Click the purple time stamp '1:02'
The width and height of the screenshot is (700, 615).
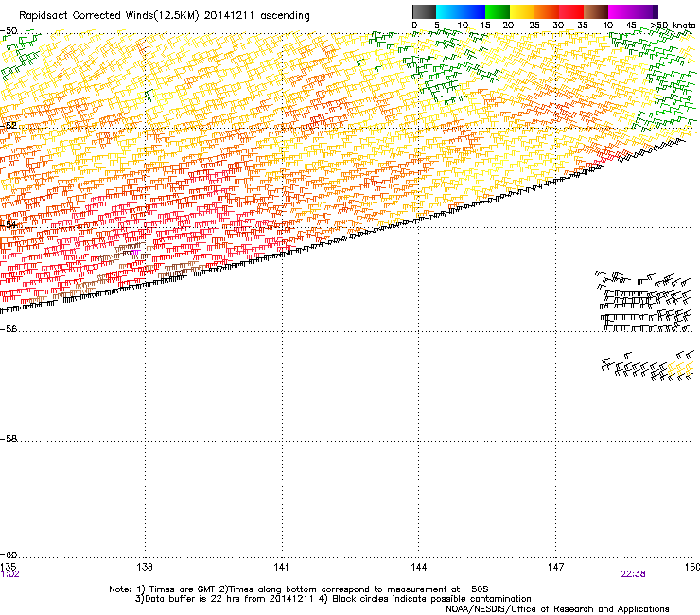pyautogui.click(x=9, y=574)
